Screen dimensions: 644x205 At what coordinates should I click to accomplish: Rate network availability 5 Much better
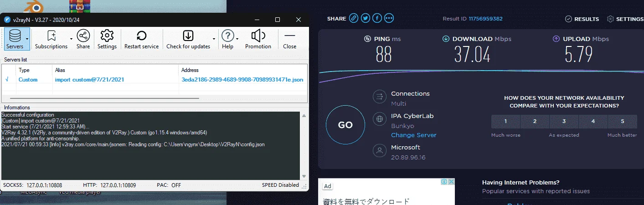tap(622, 122)
